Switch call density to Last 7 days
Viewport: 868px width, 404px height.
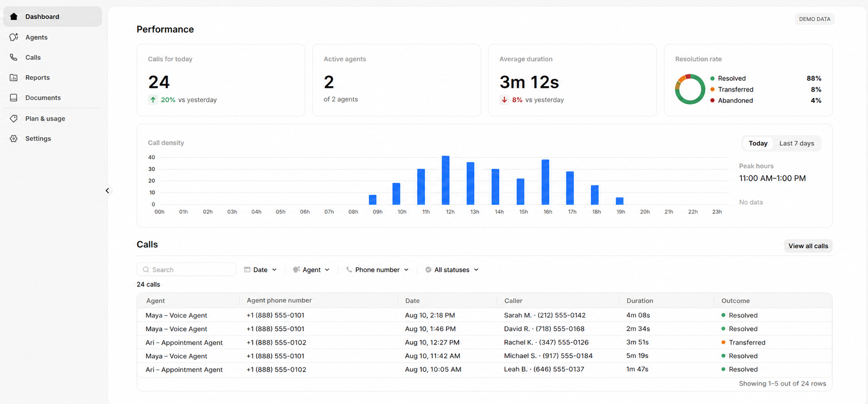[x=797, y=143]
